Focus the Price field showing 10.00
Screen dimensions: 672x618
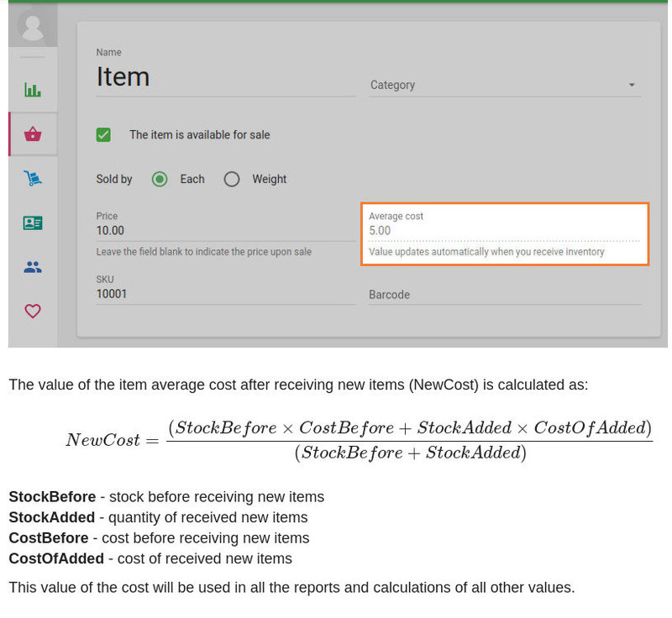(225, 230)
